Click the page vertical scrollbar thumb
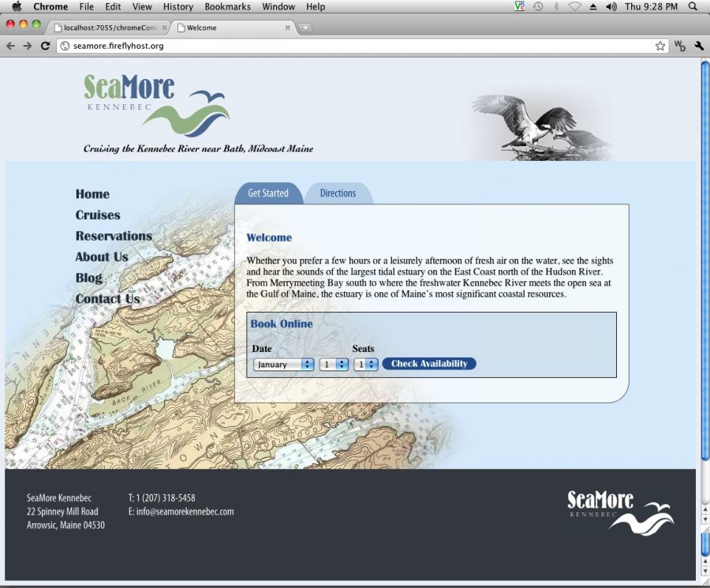The image size is (710, 588). (705, 260)
